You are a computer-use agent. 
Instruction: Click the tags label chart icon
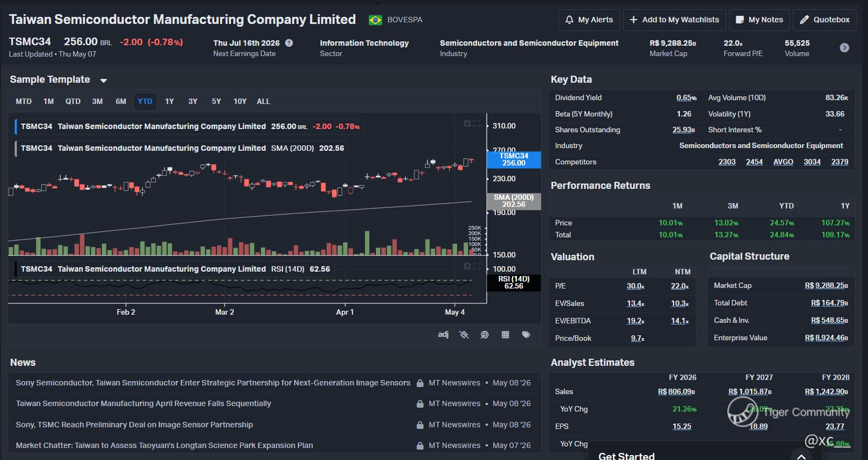[526, 335]
